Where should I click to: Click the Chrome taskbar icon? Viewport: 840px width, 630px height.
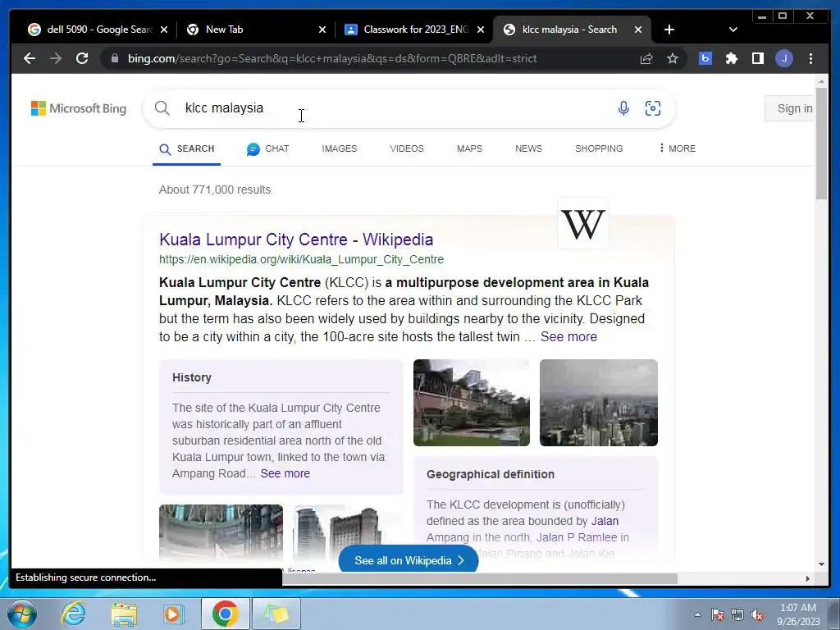(x=225, y=614)
